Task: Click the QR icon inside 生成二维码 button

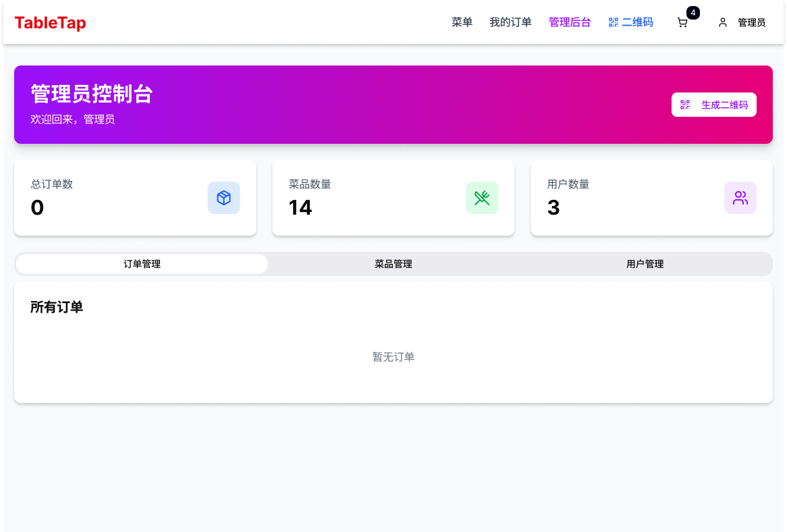Action: tap(685, 105)
